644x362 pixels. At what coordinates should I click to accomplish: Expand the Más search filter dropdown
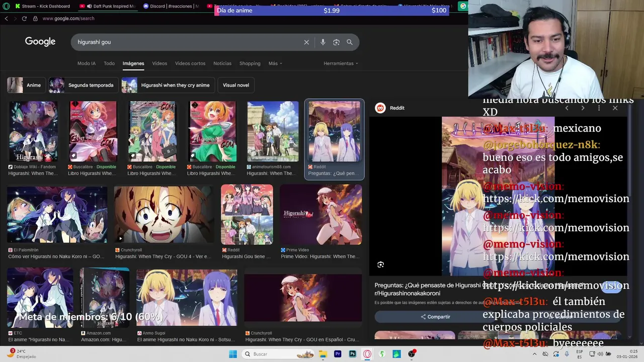point(275,63)
